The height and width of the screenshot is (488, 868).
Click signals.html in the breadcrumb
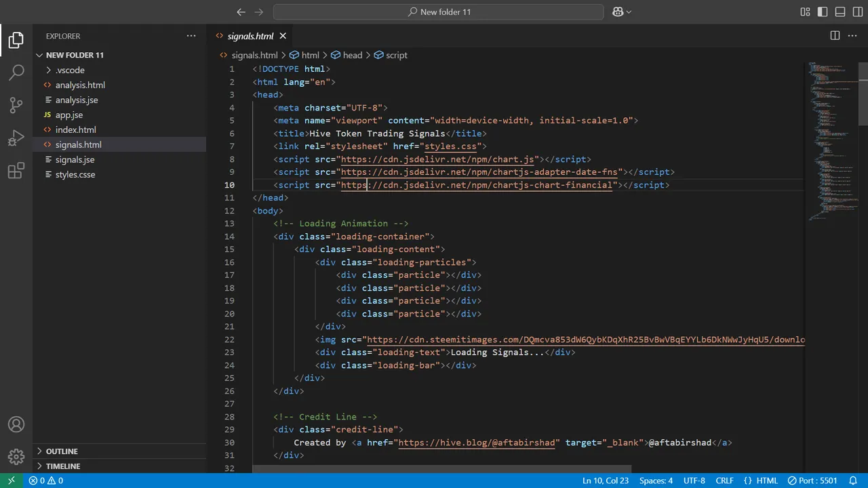[x=254, y=55]
